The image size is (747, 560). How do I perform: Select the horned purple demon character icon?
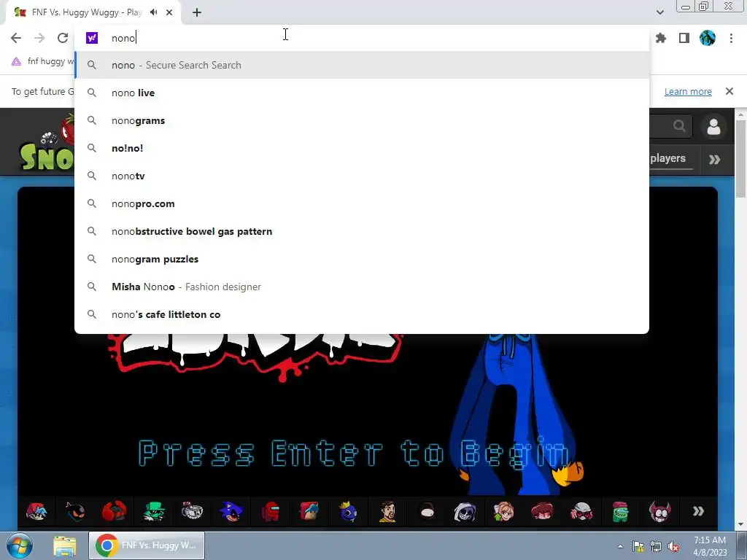click(x=659, y=511)
